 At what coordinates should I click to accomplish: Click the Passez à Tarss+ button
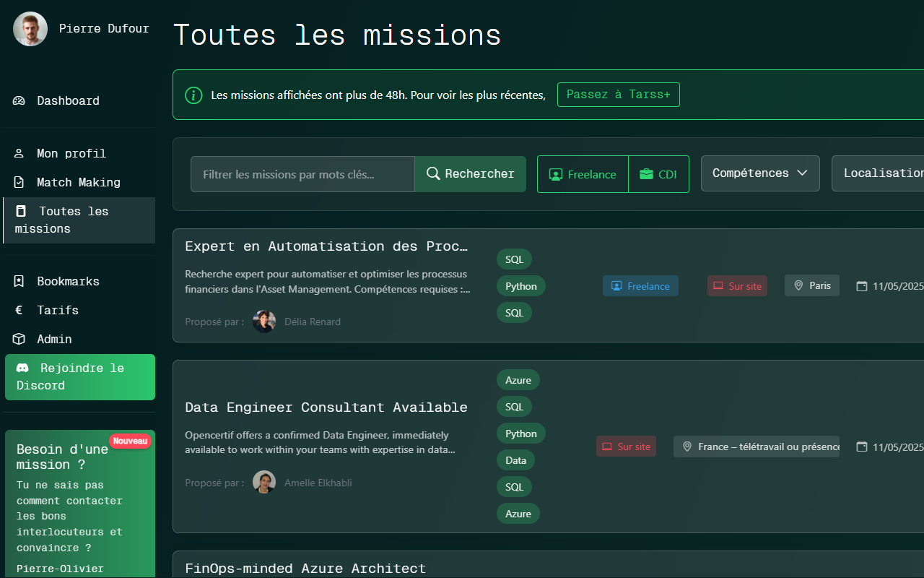(x=619, y=95)
